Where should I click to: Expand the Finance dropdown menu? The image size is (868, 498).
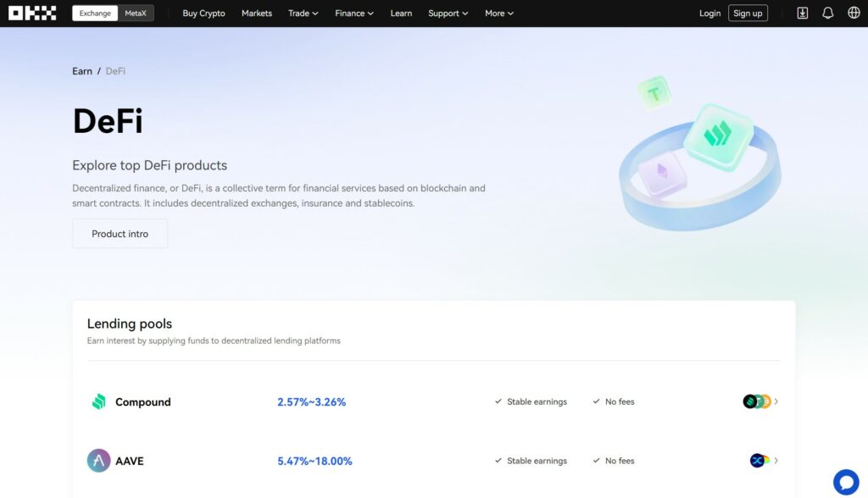point(353,14)
